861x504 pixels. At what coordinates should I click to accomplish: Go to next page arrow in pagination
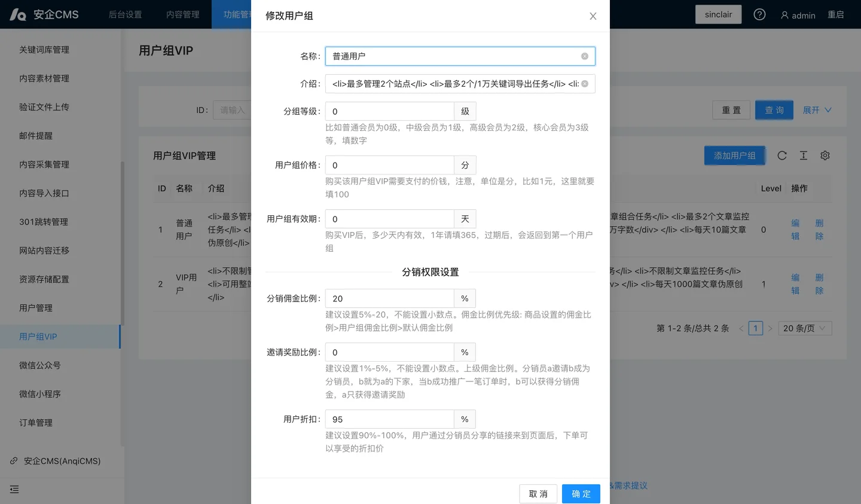point(770,328)
